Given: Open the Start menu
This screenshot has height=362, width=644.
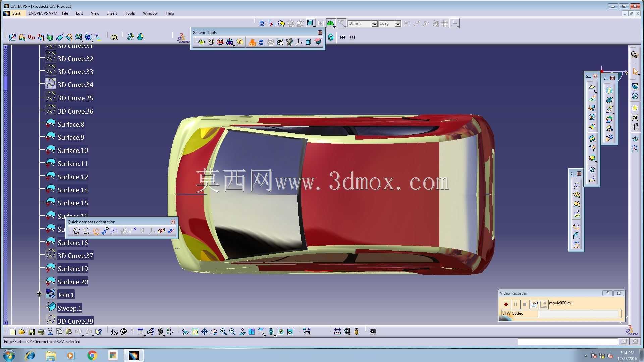Looking at the screenshot, I should click(16, 13).
